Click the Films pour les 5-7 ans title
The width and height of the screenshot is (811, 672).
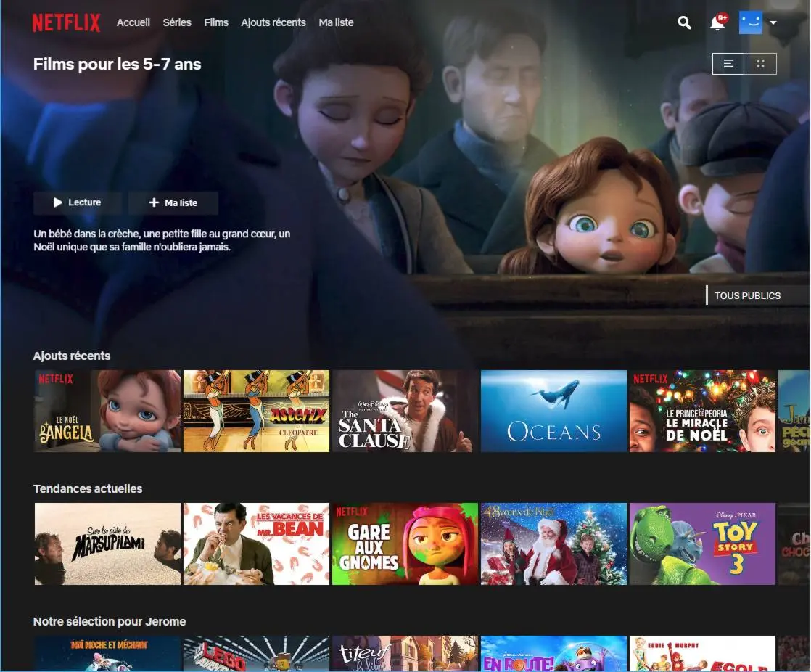118,64
